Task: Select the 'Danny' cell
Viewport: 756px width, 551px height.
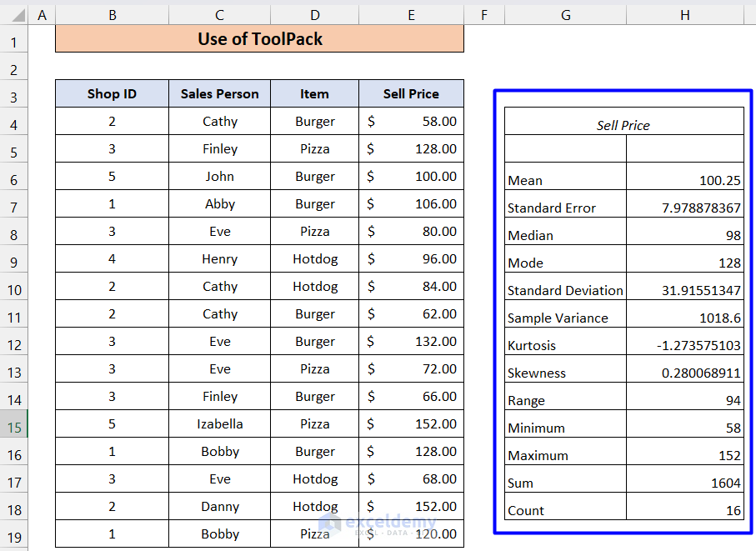Action: [x=219, y=506]
